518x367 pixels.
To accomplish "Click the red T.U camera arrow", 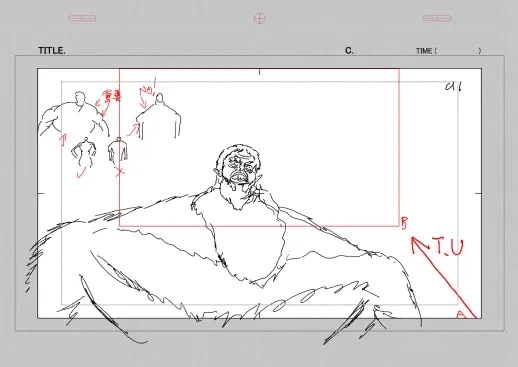I will point(443,276).
